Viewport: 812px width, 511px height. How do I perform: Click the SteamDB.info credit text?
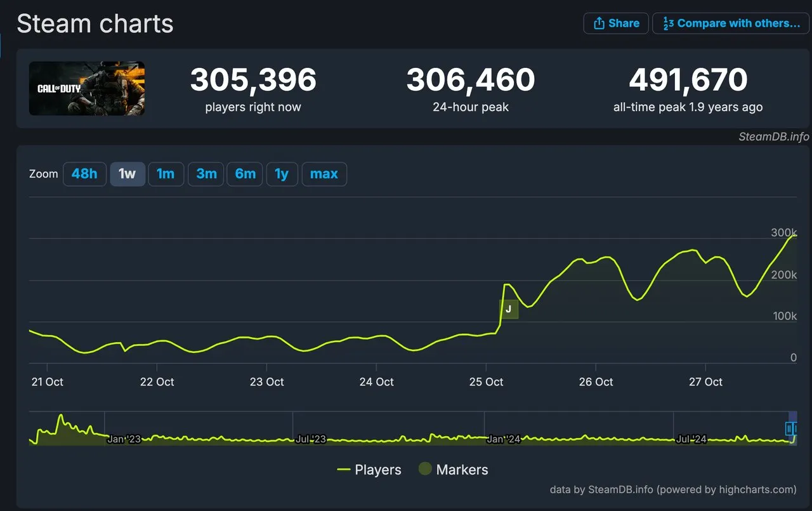click(773, 136)
